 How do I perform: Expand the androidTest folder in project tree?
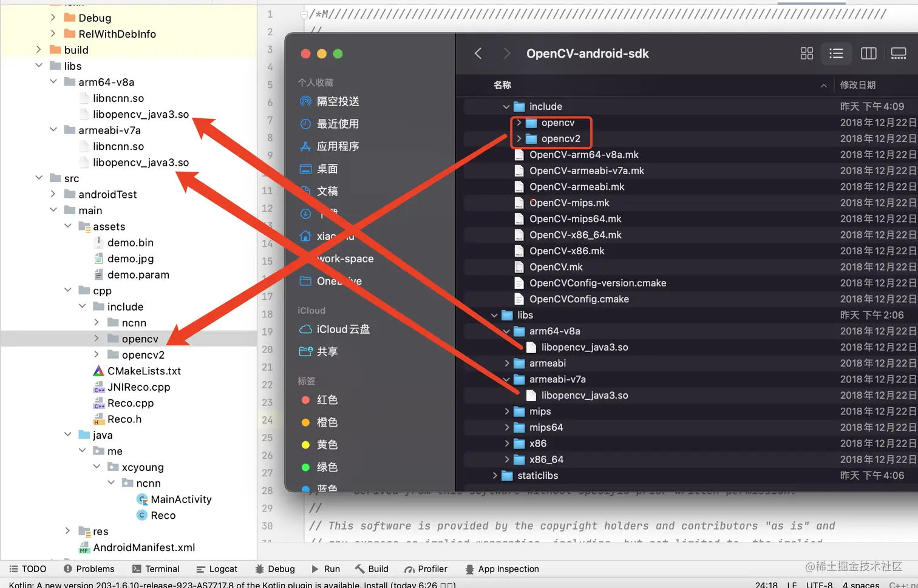53,194
